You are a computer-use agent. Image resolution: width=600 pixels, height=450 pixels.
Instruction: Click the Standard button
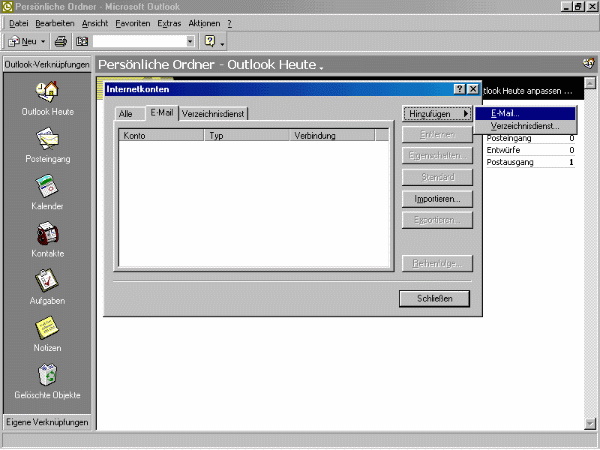point(437,177)
